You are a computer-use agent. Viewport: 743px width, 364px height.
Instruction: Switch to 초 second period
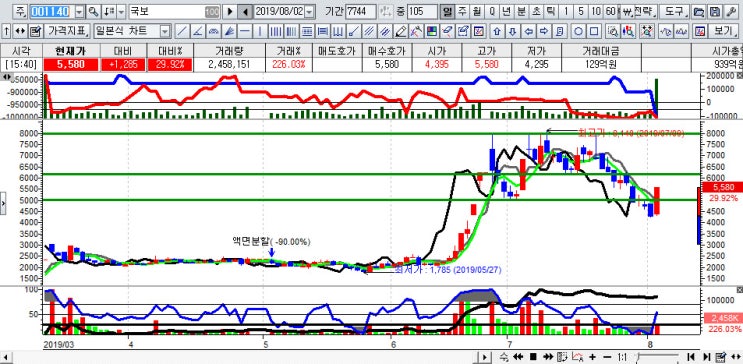(x=536, y=11)
